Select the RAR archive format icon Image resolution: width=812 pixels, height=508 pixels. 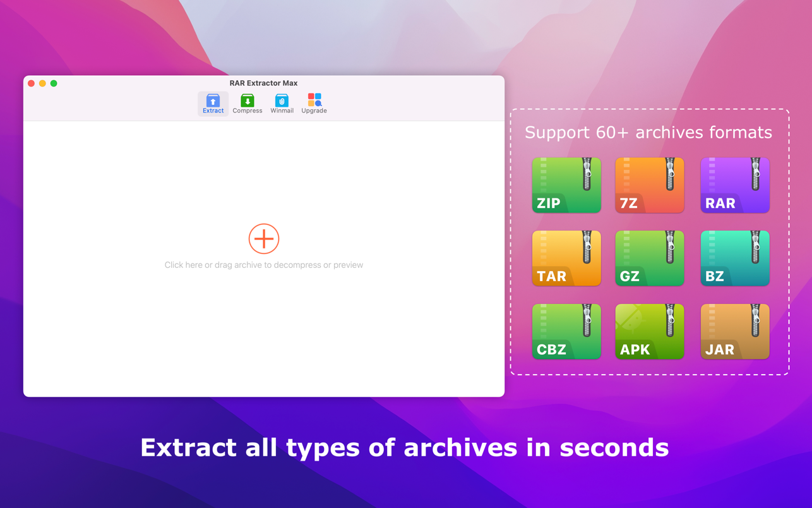(735, 185)
